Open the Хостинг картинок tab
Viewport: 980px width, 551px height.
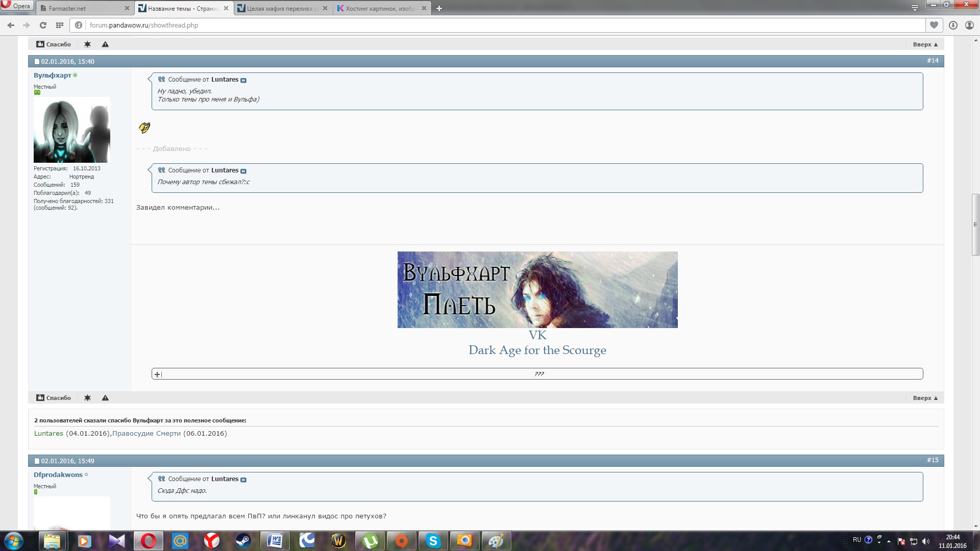click(x=380, y=9)
